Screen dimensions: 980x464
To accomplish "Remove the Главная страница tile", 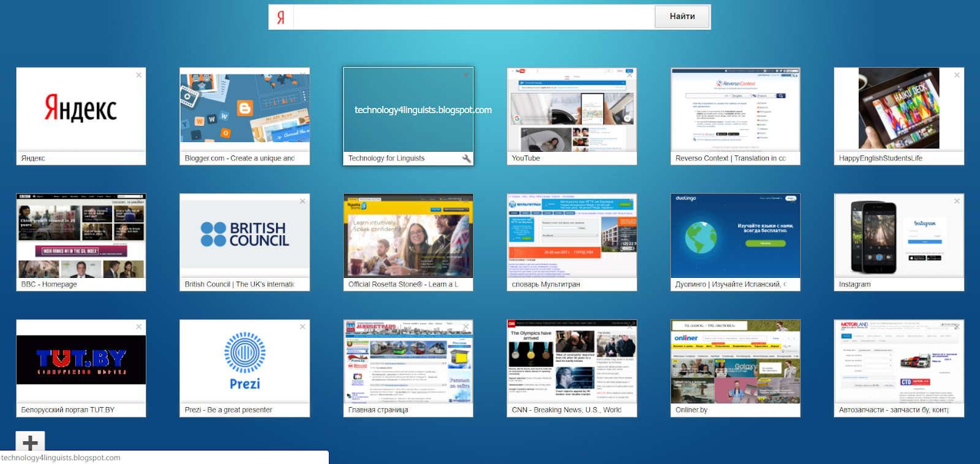I will pyautogui.click(x=466, y=327).
